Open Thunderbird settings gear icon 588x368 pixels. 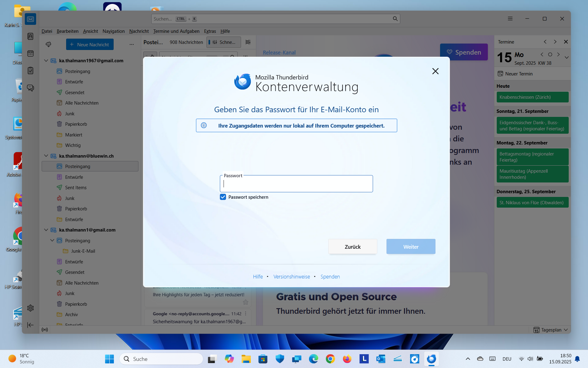tap(30, 308)
